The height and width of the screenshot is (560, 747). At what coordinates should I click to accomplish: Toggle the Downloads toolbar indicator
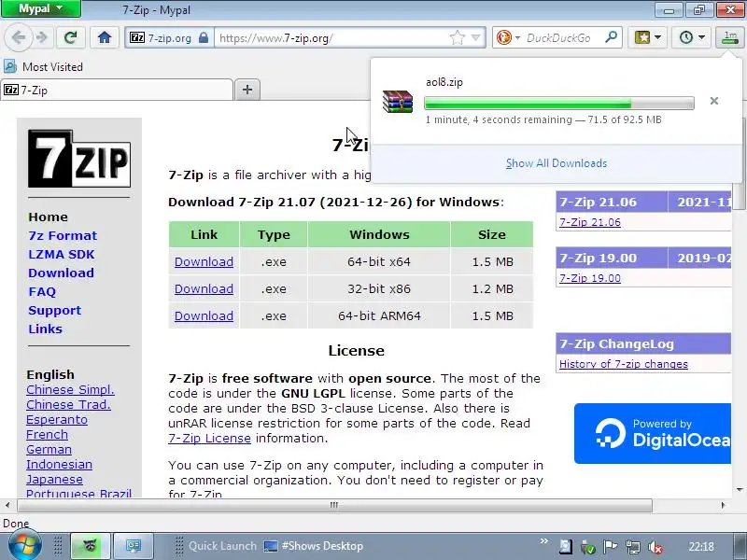coord(729,37)
